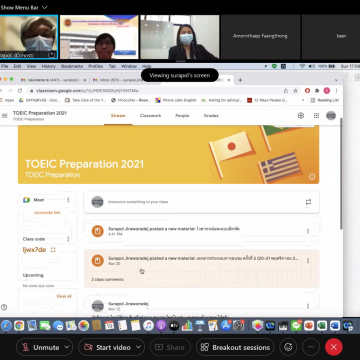
Task: Open Meet section three-dot menu
Action: (x=68, y=200)
